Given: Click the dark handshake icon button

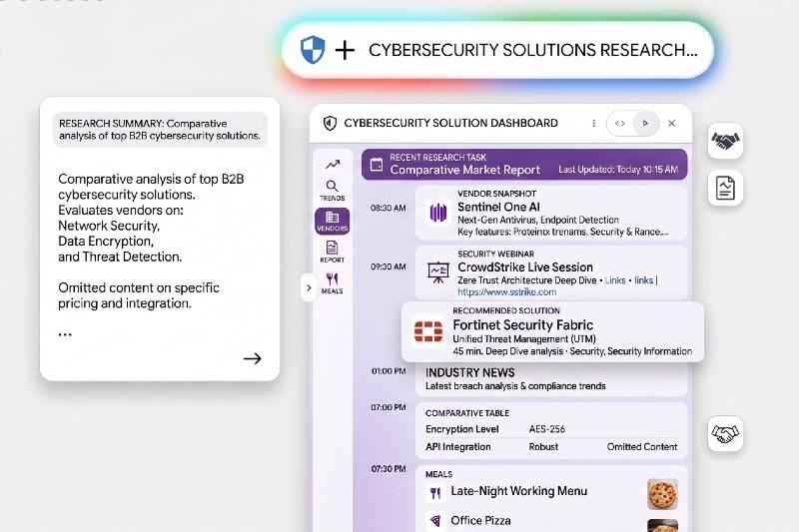Looking at the screenshot, I should [725, 141].
